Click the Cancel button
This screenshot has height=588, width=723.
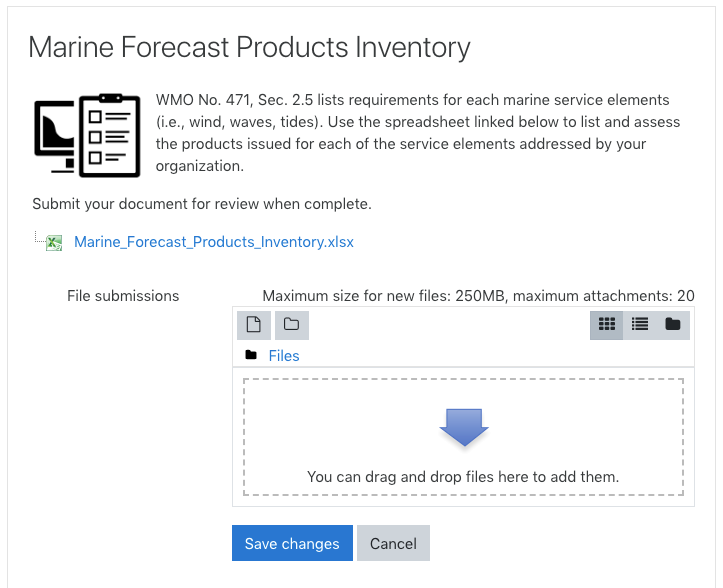tap(393, 543)
